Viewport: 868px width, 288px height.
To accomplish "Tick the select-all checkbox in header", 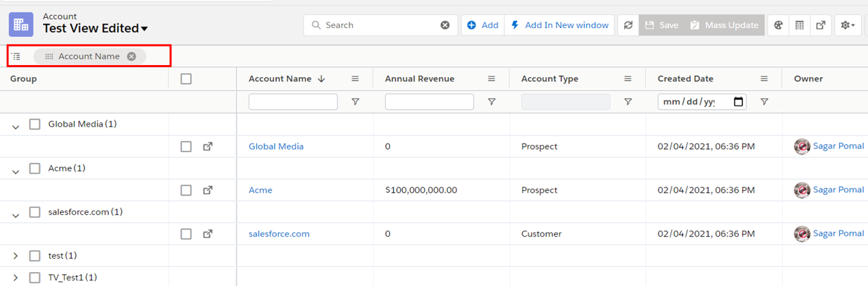I will click(x=186, y=79).
